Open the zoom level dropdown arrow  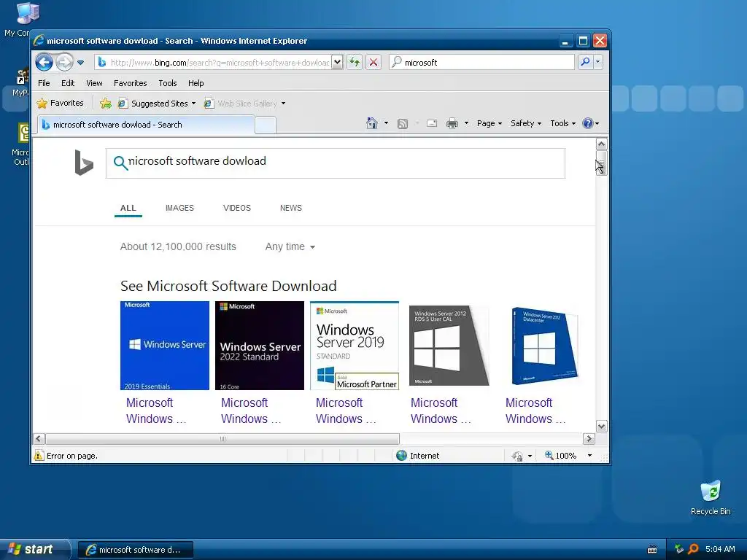coord(589,456)
